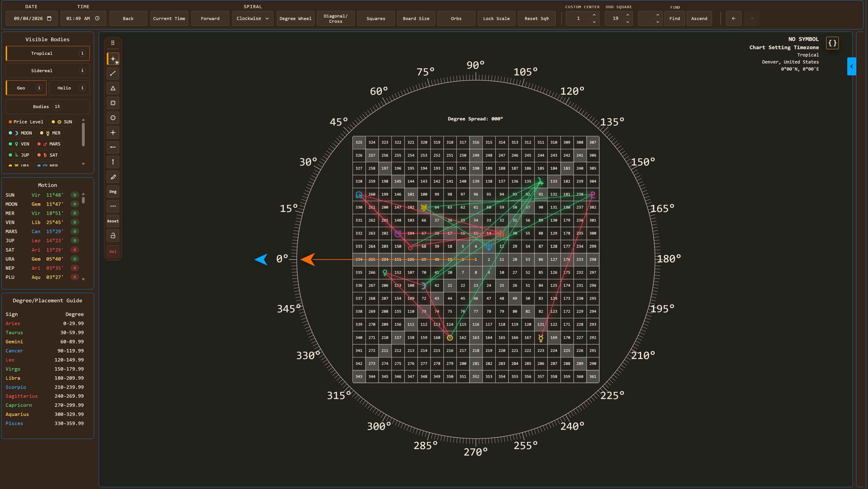Select the square shape tool
868x489 pixels.
113,103
